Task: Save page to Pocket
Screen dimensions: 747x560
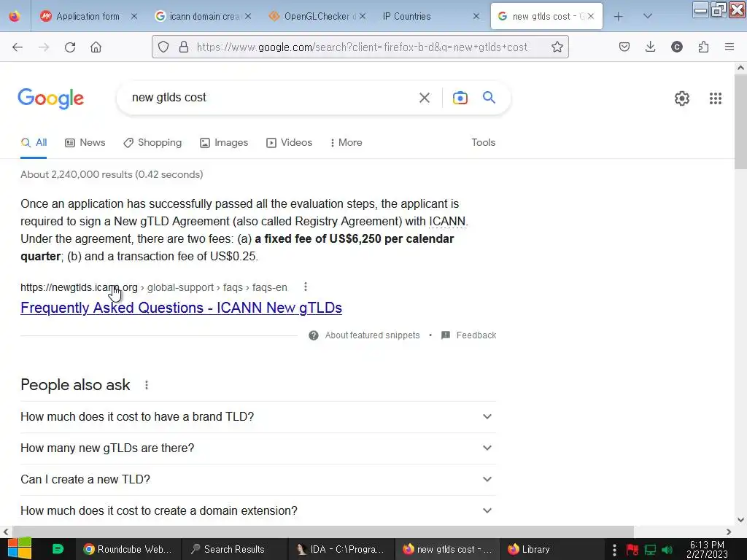Action: tap(624, 47)
